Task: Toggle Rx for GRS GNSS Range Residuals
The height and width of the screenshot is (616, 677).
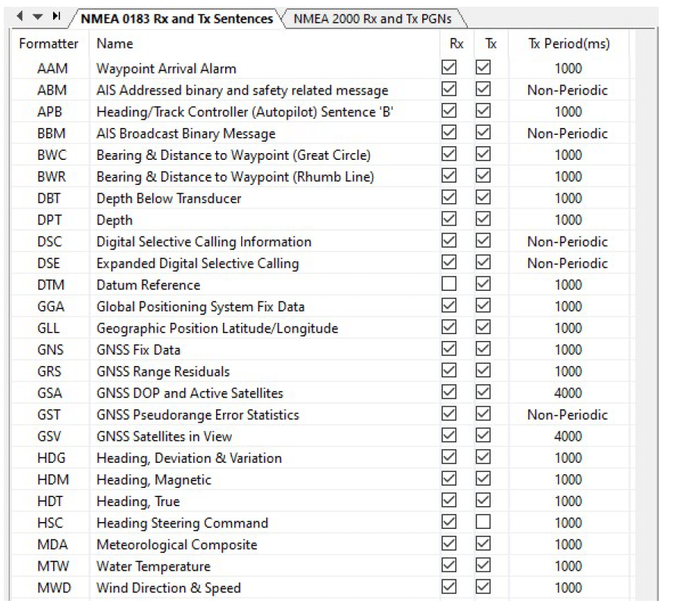Action: pyautogui.click(x=449, y=371)
